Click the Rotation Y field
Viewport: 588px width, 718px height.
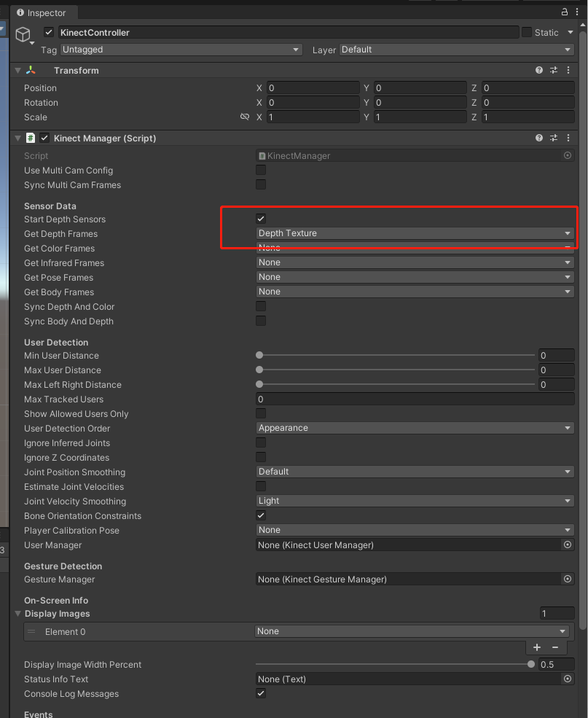point(420,103)
